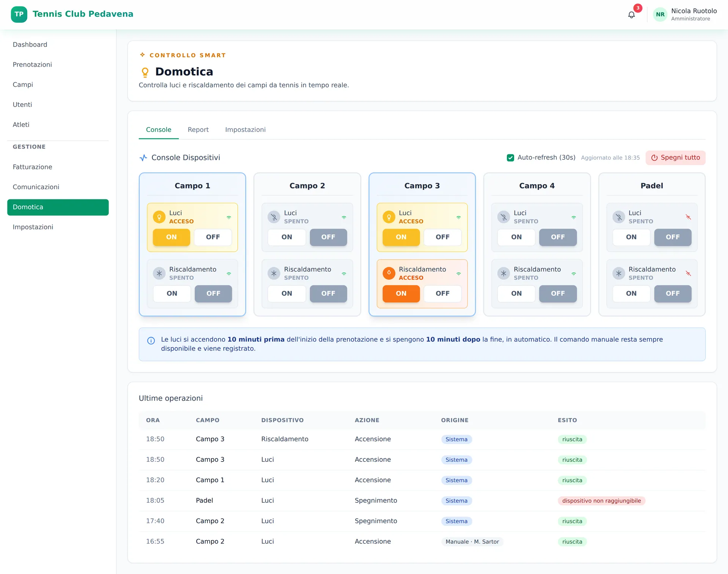The width and height of the screenshot is (728, 574).
Task: Click the Campo 1 card title
Action: click(192, 186)
